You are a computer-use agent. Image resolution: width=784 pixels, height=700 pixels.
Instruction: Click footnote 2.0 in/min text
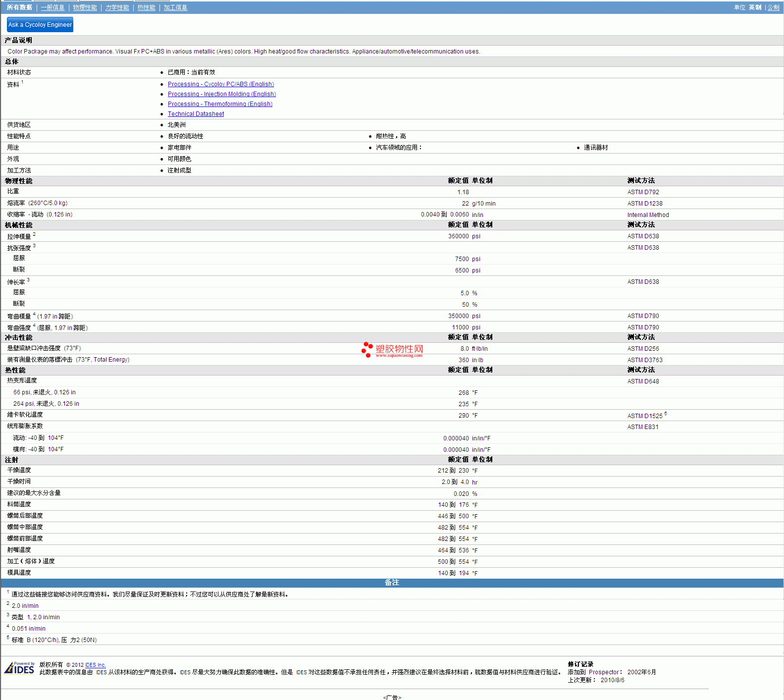(x=25, y=606)
